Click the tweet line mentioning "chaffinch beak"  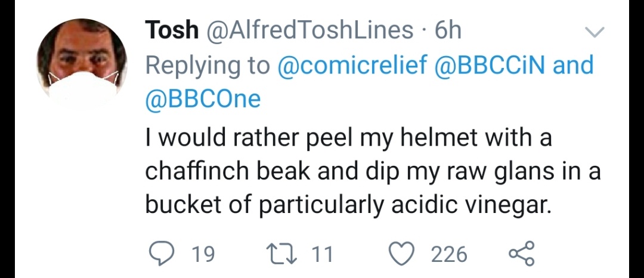[372, 172]
